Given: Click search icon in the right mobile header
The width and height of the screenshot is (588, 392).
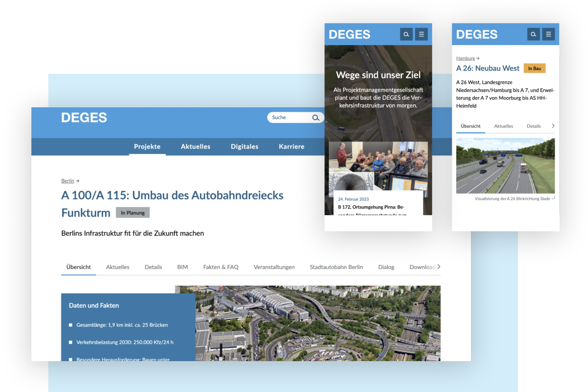Looking at the screenshot, I should click(x=534, y=34).
